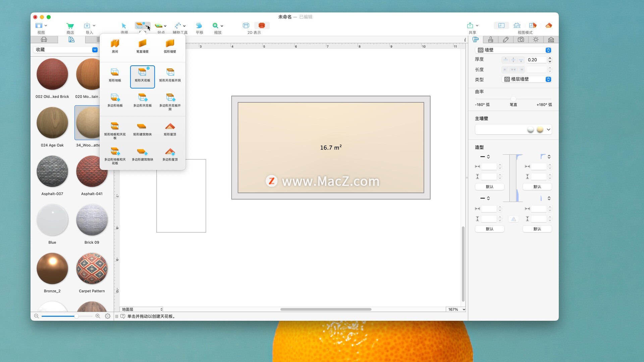Select the 多边形地板 polygon floor tool

115,101
